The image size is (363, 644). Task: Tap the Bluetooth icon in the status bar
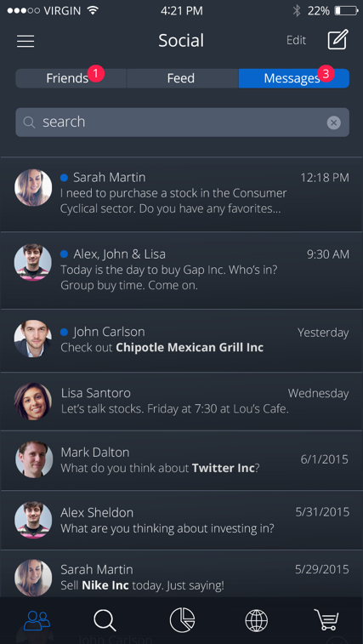(x=297, y=11)
